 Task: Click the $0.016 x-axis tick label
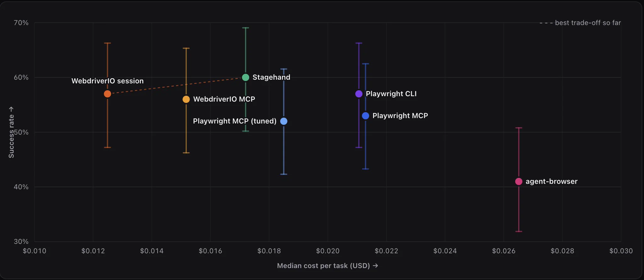210,251
